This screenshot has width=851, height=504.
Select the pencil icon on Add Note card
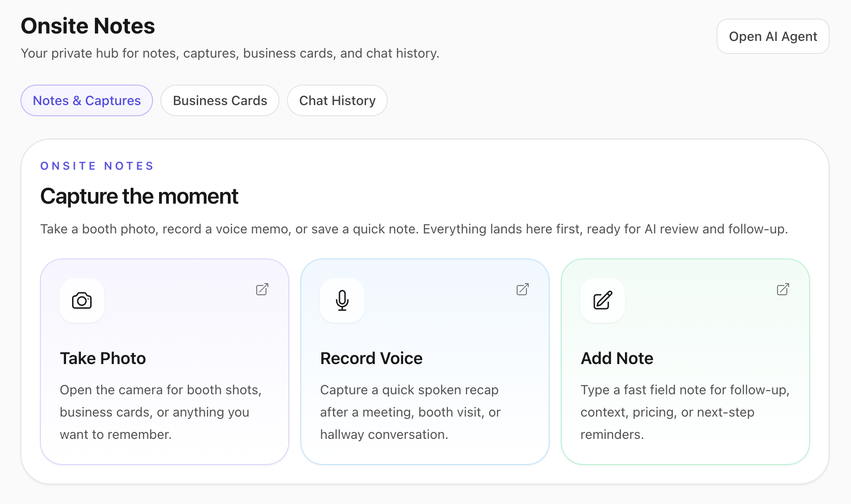click(x=602, y=300)
